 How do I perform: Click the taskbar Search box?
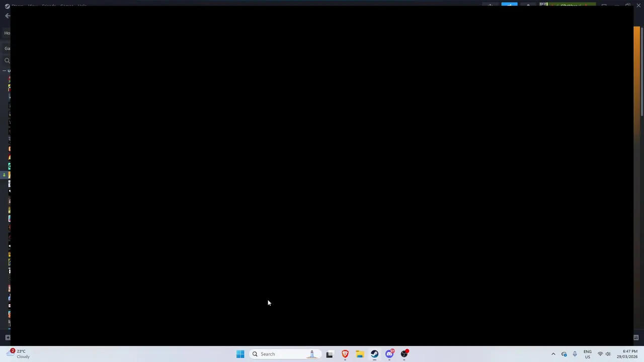[285, 354]
